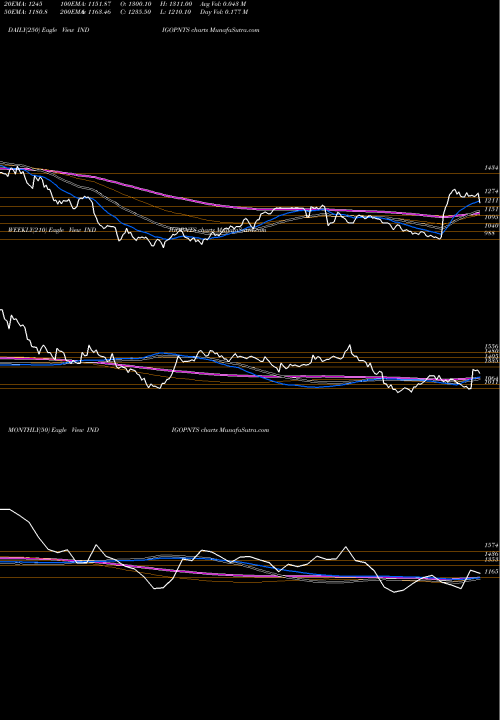The height and width of the screenshot is (720, 500).
Task: Click the MONTHLY(50) Eagle View IND label
Action: 54,430
